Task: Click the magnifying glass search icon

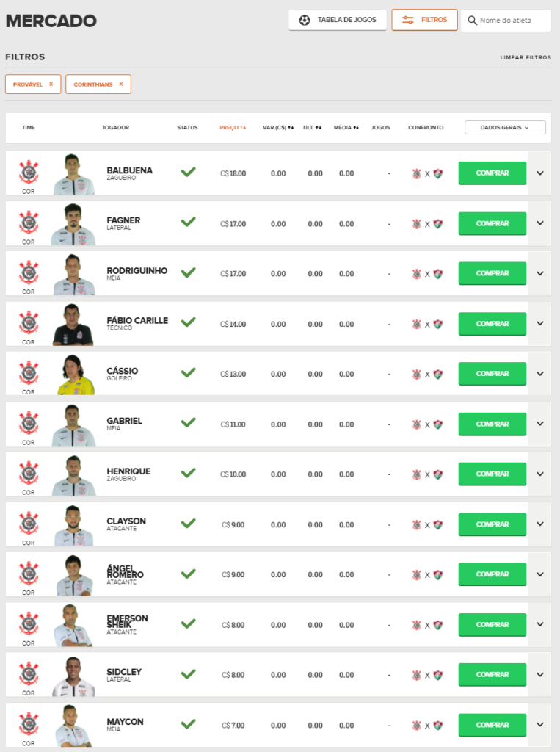Action: pyautogui.click(x=472, y=21)
